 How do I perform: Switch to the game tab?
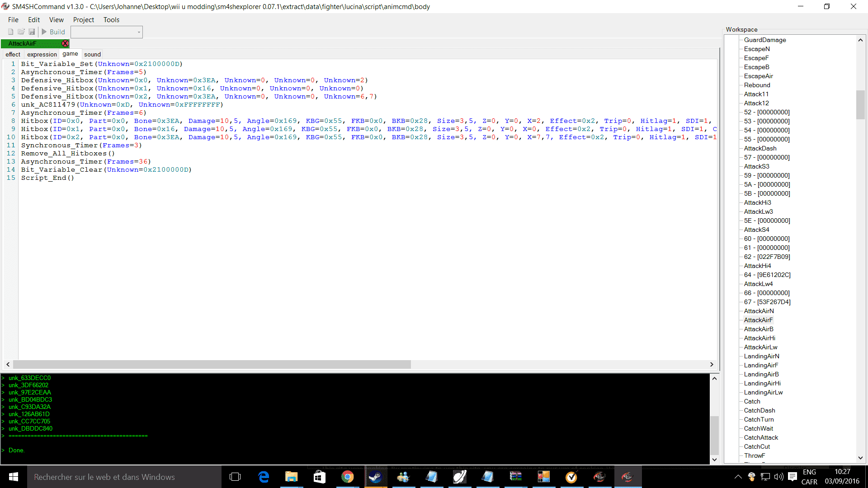70,54
